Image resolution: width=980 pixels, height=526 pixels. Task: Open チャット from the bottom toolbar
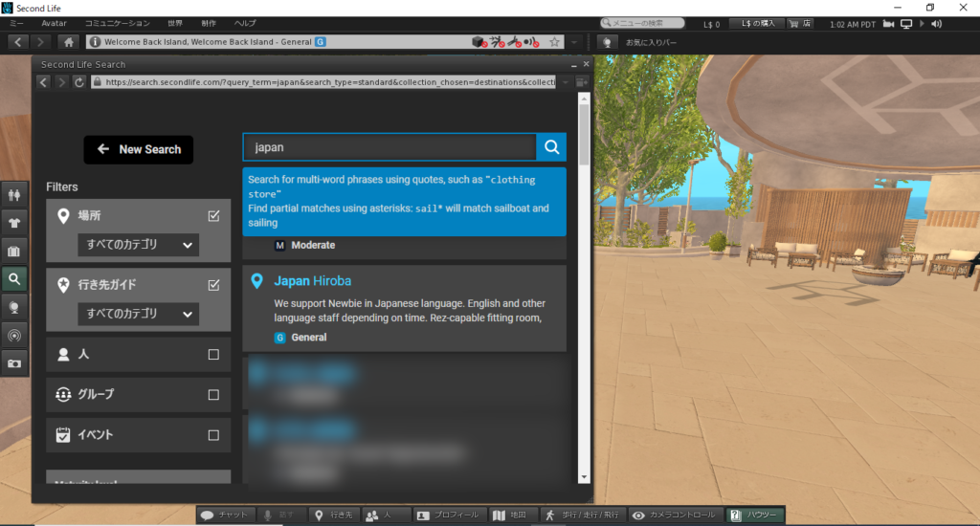(x=224, y=515)
